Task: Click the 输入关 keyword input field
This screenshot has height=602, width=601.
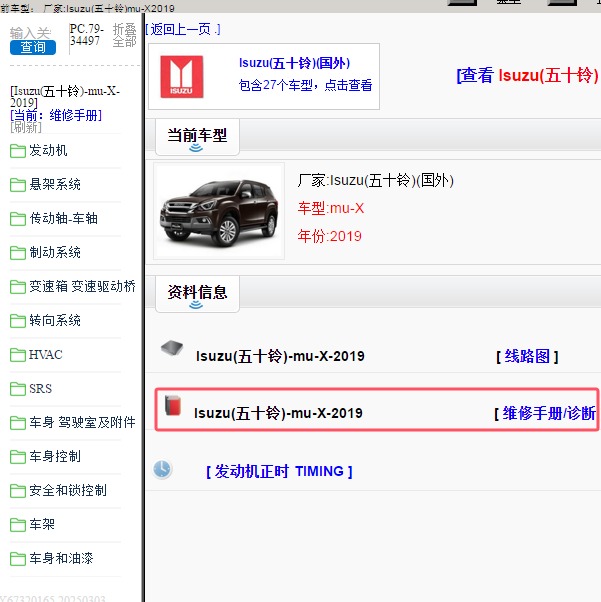Action: 31,33
